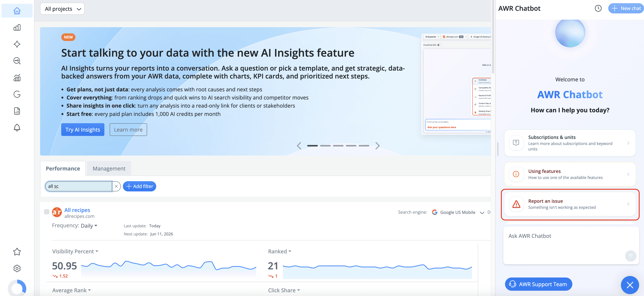Viewport: 644px width, 296px height.
Task: Click the Visibility value 50.95
Action: tap(64, 266)
